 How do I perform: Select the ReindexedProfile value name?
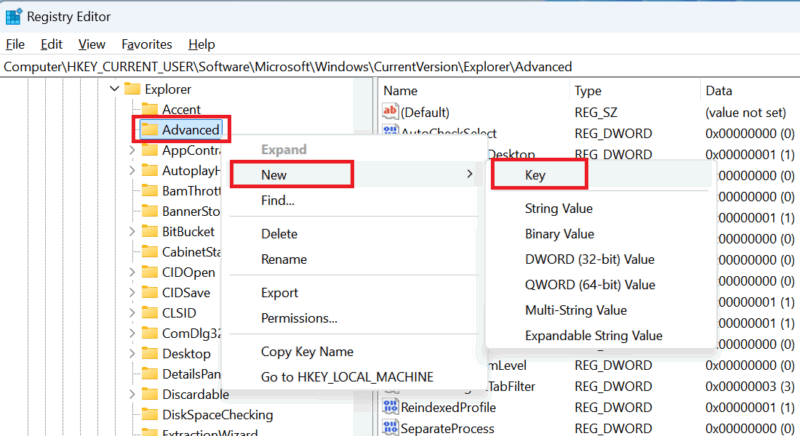(448, 407)
